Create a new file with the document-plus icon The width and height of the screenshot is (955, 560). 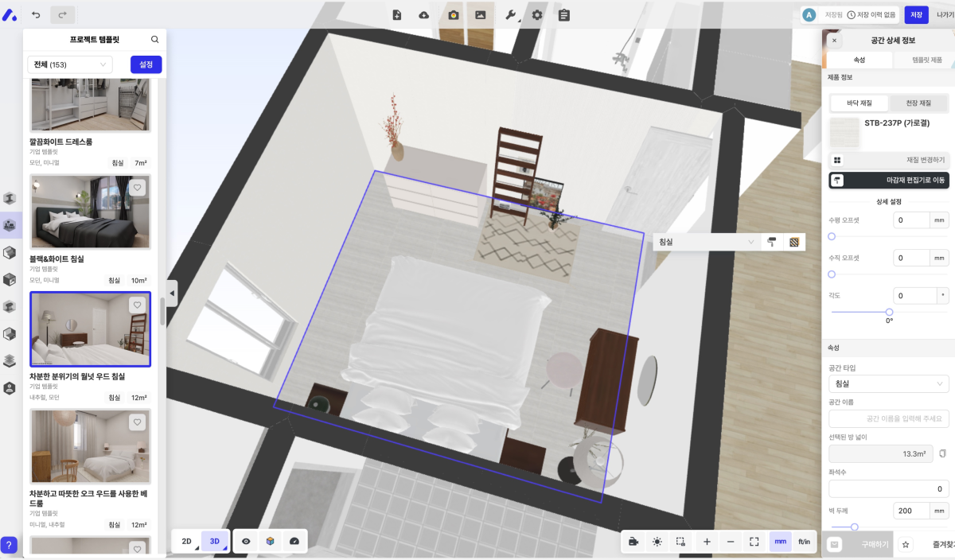coord(397,14)
